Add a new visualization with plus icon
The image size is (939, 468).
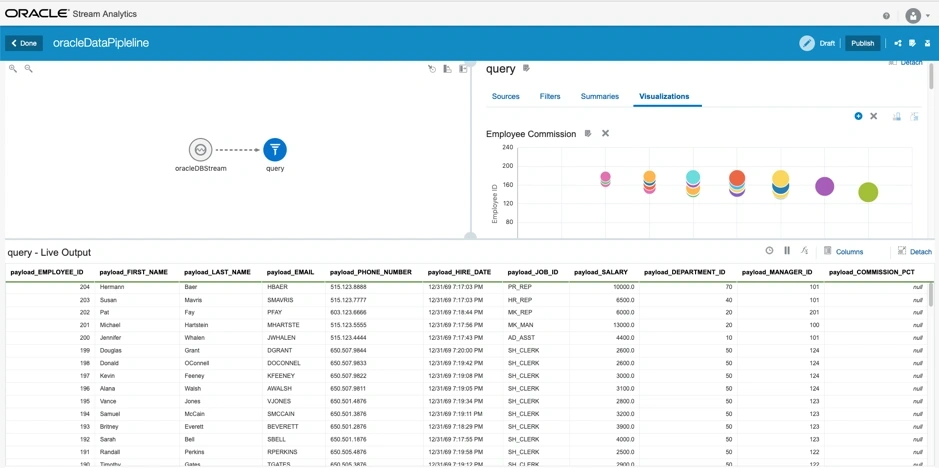tap(858, 116)
